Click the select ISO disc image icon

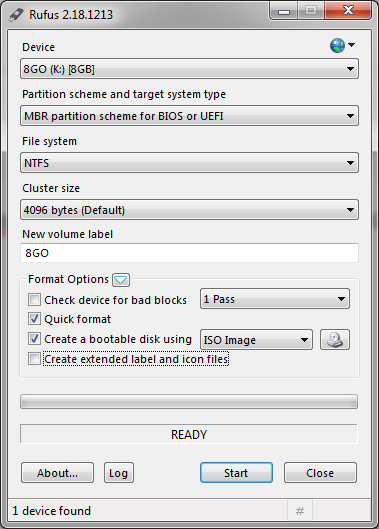(335, 339)
